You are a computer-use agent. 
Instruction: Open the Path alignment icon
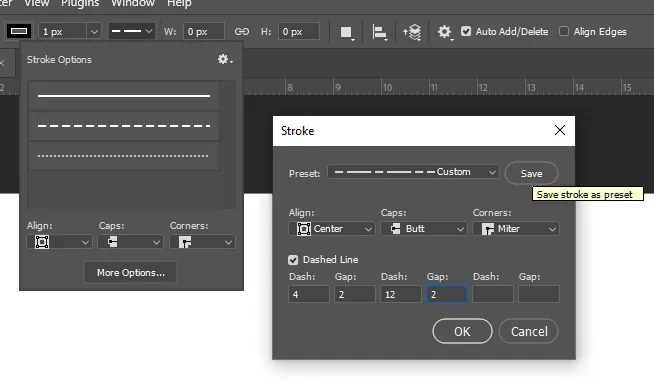tap(380, 32)
